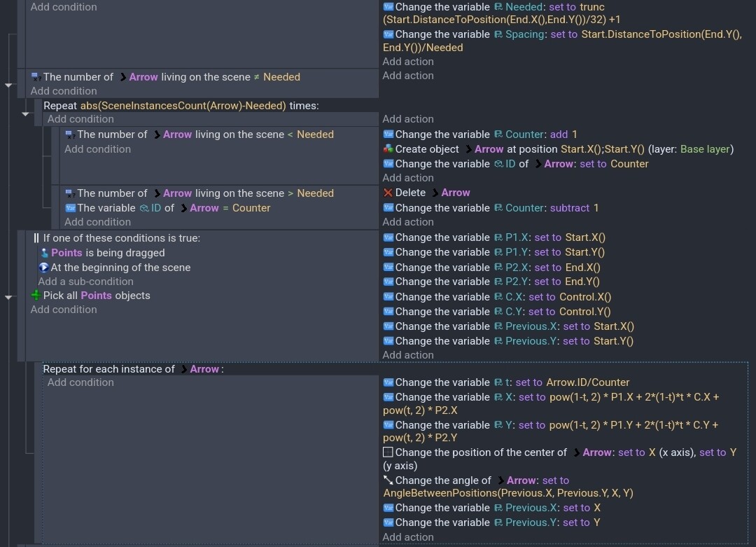This screenshot has width=756, height=547.
Task: Click the variable icon of the Spacing action
Action: click(388, 34)
